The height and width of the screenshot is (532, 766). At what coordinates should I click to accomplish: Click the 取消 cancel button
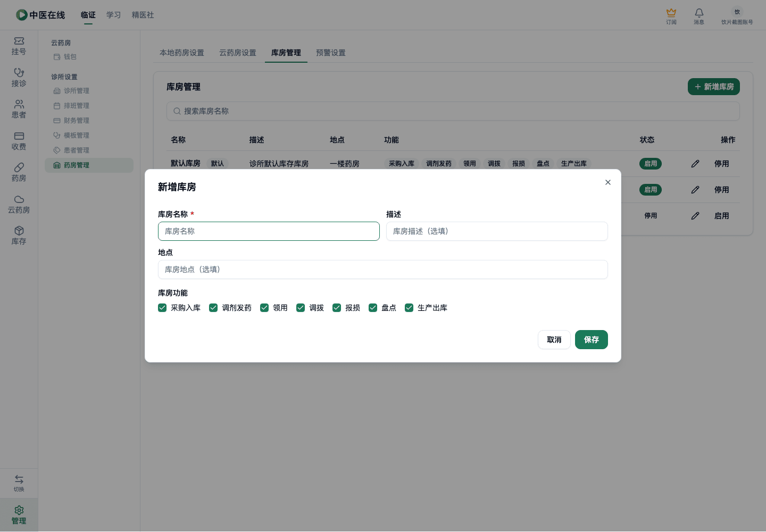click(554, 340)
